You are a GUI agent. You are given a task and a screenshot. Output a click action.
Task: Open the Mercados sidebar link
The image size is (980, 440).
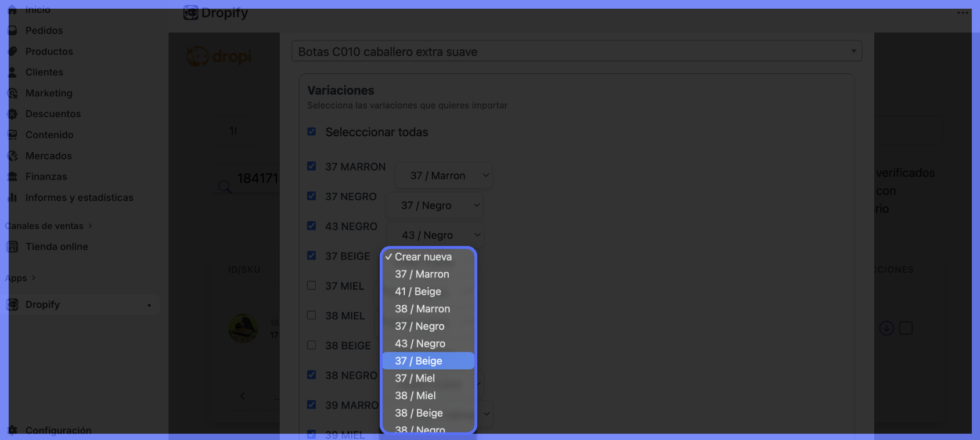[x=49, y=156]
